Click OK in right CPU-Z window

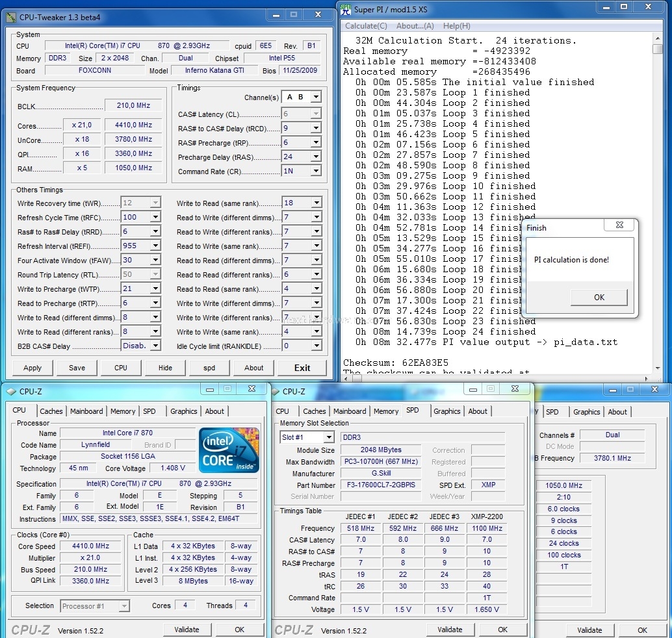642,630
